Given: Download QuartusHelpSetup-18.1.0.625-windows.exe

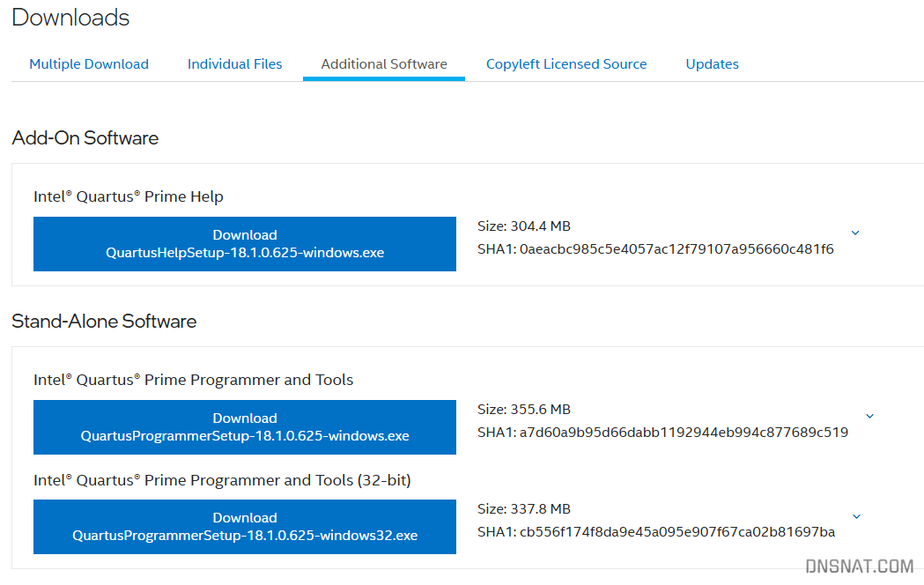Looking at the screenshot, I should point(245,244).
